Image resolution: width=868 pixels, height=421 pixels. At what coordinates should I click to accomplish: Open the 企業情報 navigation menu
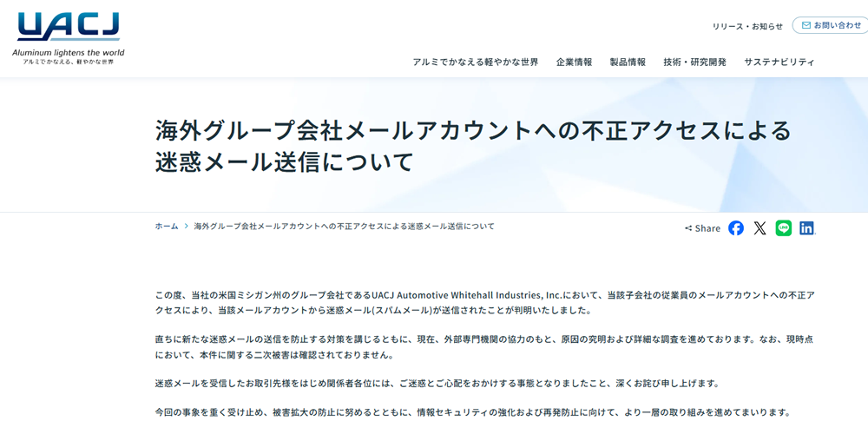point(574,62)
